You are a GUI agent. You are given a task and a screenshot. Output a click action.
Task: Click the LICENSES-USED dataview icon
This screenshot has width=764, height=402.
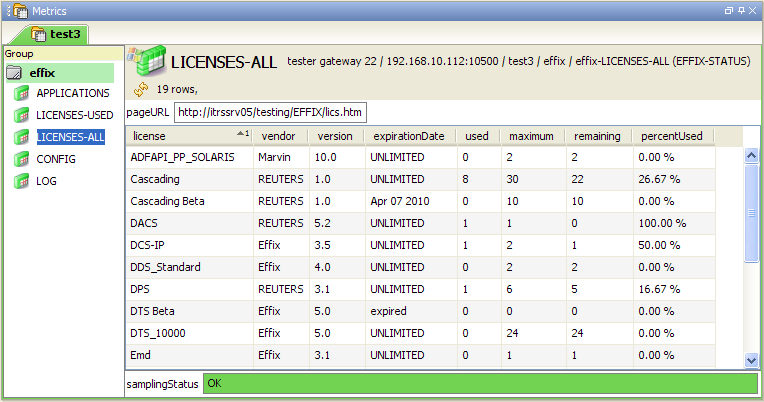point(21,115)
